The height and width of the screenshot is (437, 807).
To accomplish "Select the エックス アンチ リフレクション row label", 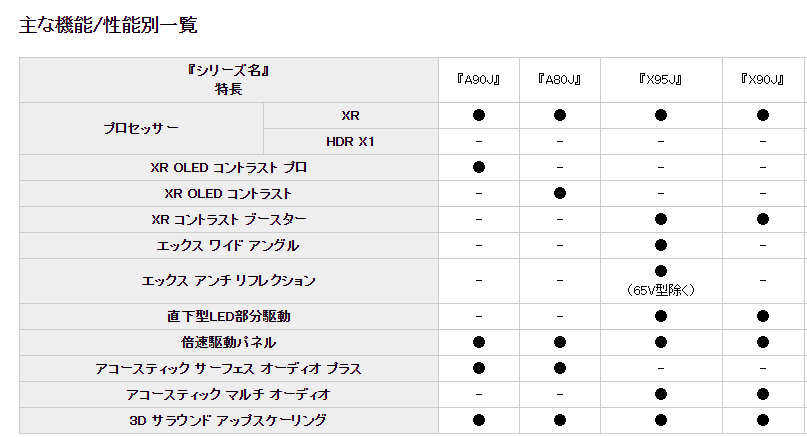I will (229, 281).
